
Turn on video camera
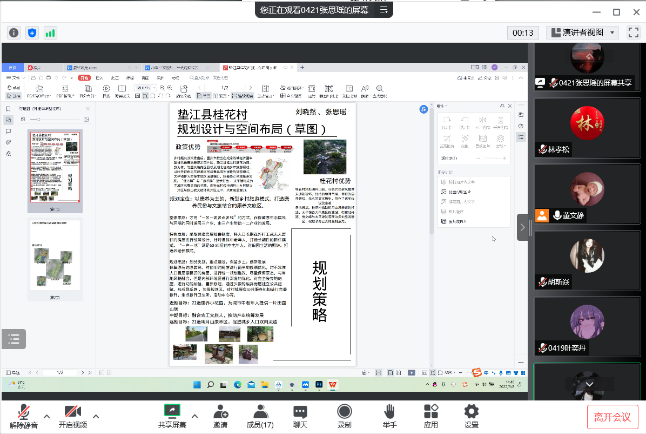click(x=71, y=414)
